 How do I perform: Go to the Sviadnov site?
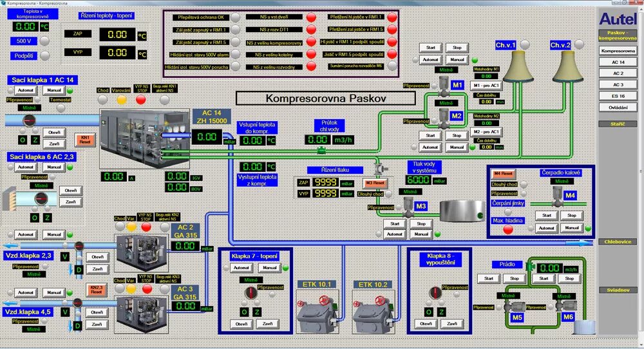[x=618, y=290]
